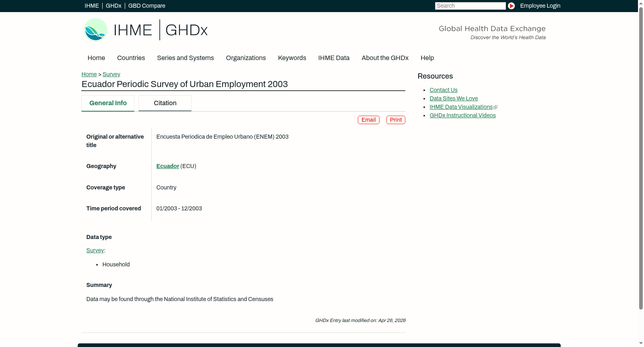644x347 pixels.
Task: Click the page title 'Ecuador Periodic Survey of Urban Employment 2003'
Action: click(x=185, y=84)
